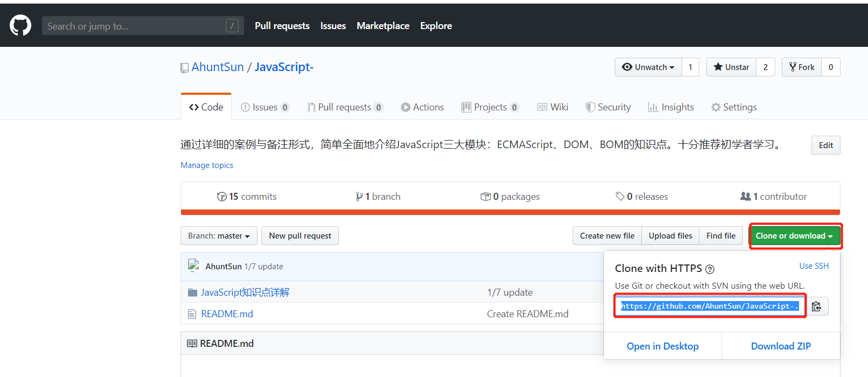The width and height of the screenshot is (868, 377).
Task: Open AhuntSun commit author link
Action: (x=224, y=267)
